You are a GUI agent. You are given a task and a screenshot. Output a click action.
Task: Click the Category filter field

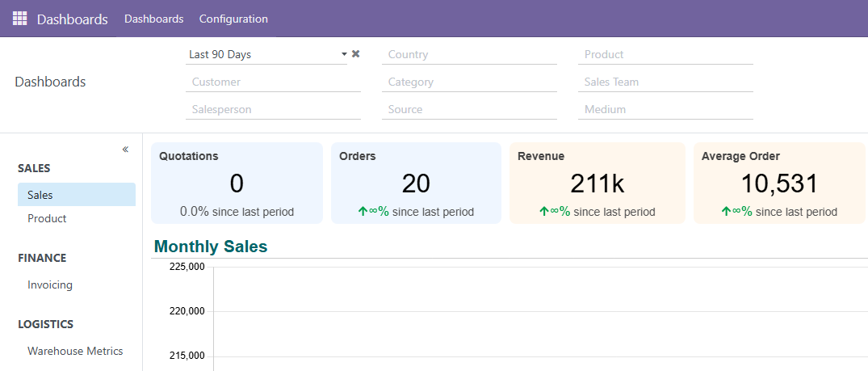(469, 82)
